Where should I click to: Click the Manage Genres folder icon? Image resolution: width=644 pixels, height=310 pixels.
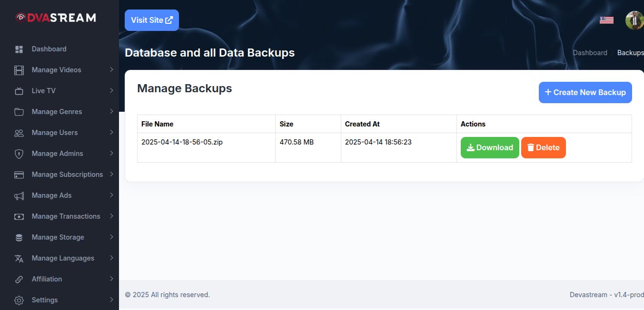[x=19, y=112]
